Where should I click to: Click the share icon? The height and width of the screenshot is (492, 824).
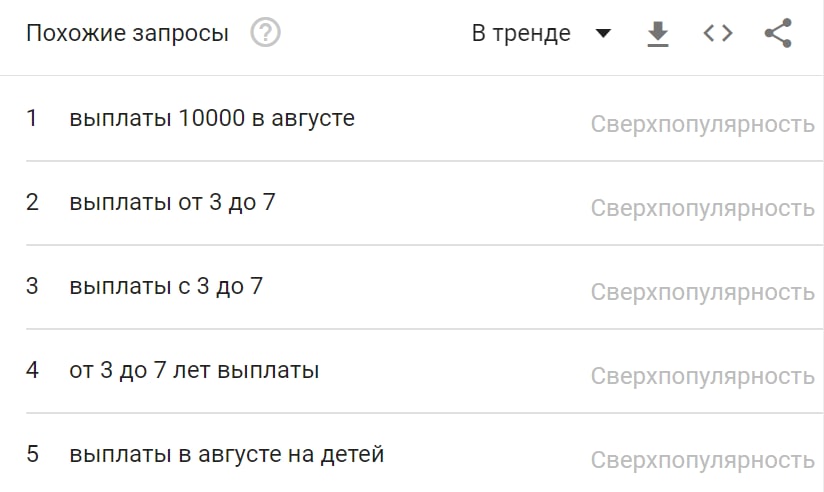click(x=777, y=34)
